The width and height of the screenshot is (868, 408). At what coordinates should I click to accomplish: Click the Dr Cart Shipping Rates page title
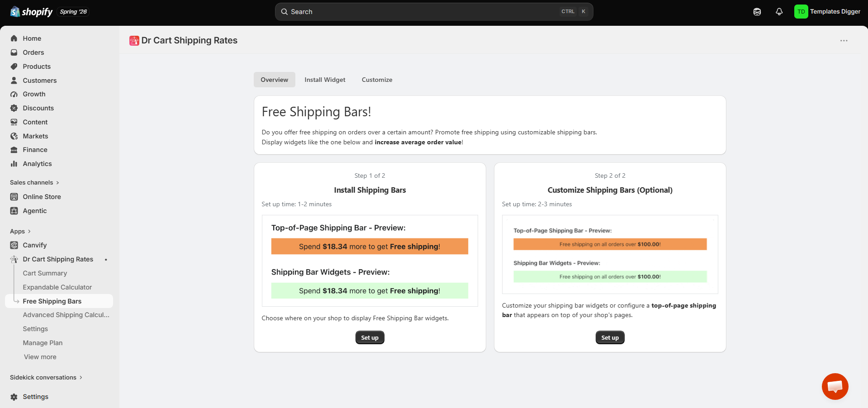click(x=190, y=41)
